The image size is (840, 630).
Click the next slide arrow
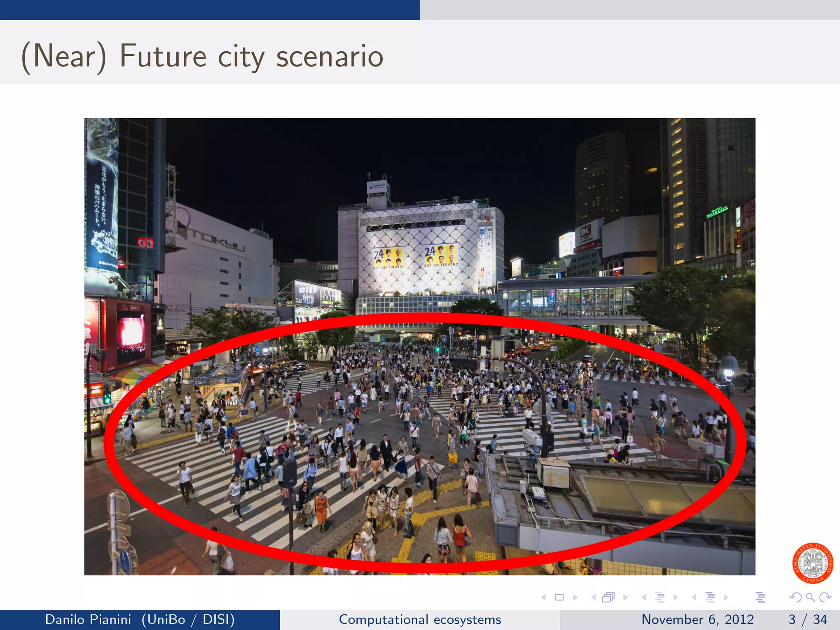tap(575, 598)
